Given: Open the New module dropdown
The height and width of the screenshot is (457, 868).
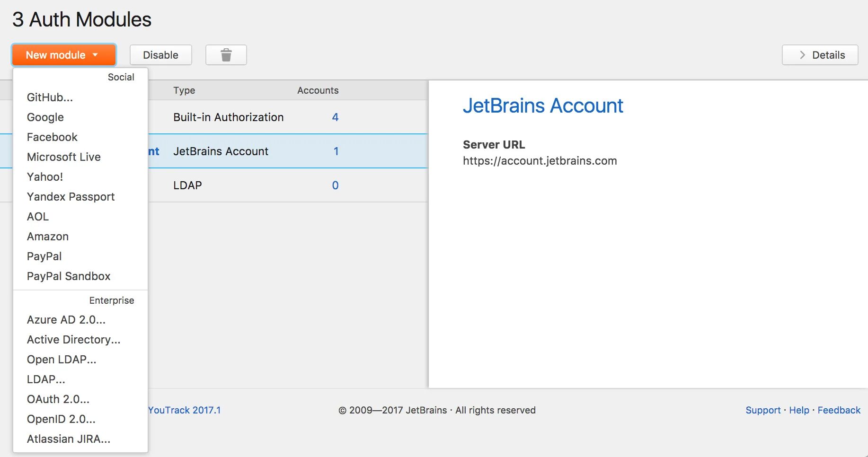Looking at the screenshot, I should coord(63,55).
